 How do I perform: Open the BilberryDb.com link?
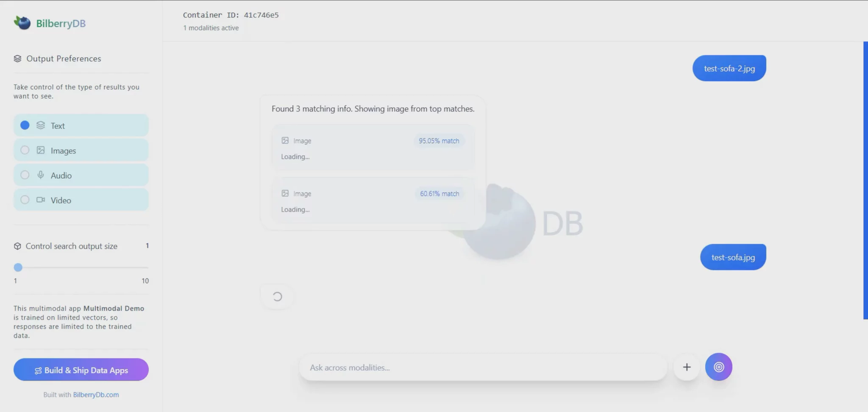(x=96, y=395)
